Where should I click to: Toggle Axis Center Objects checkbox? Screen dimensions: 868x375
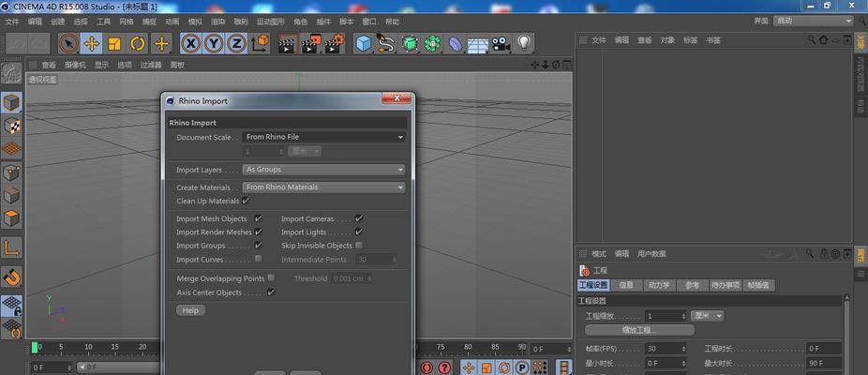coord(271,292)
